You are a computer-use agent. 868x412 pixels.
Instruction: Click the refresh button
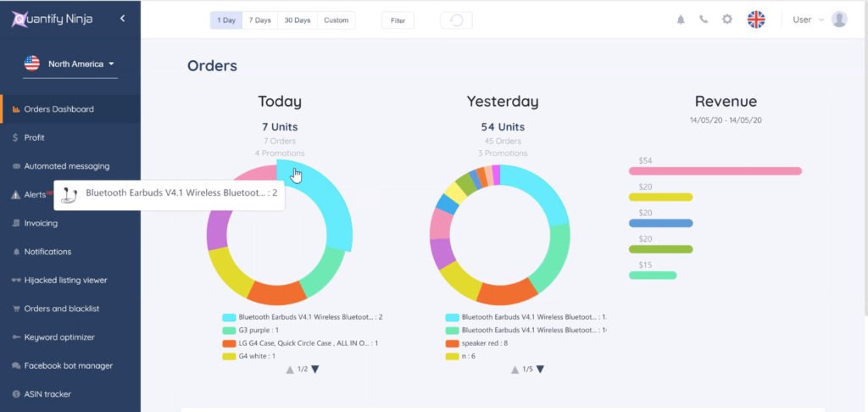click(x=456, y=20)
